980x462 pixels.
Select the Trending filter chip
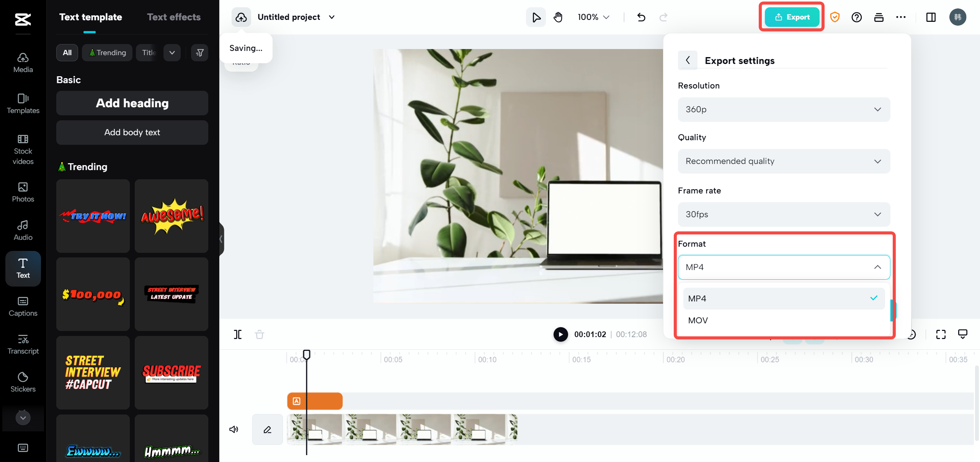point(107,52)
